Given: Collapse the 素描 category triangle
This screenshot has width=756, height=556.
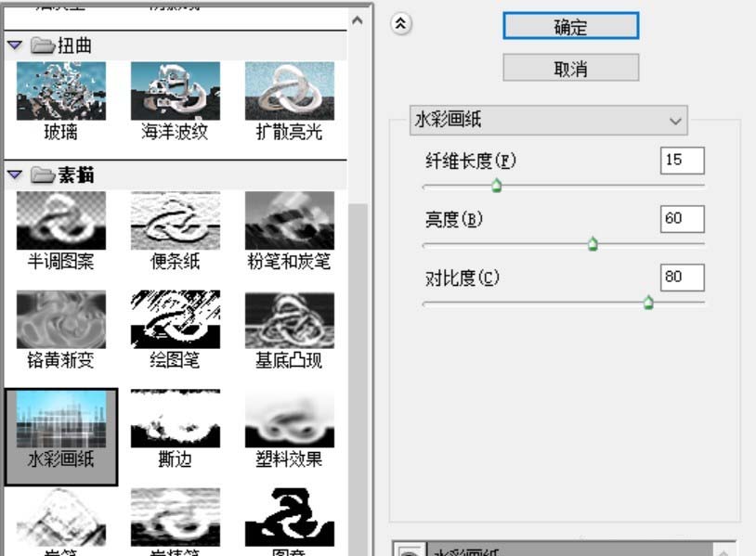Looking at the screenshot, I should click(15, 175).
